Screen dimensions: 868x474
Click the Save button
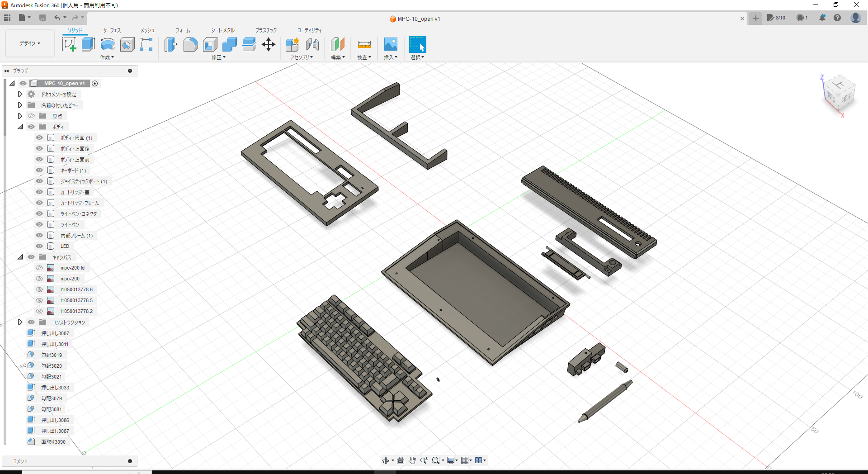click(43, 18)
